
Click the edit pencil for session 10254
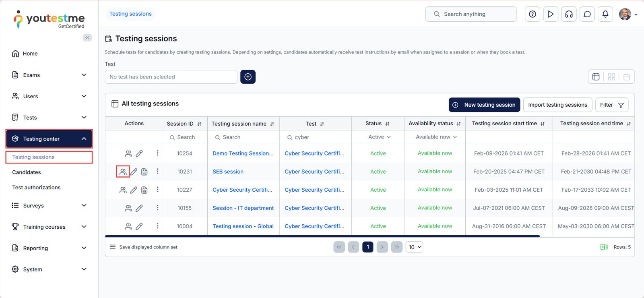click(139, 153)
